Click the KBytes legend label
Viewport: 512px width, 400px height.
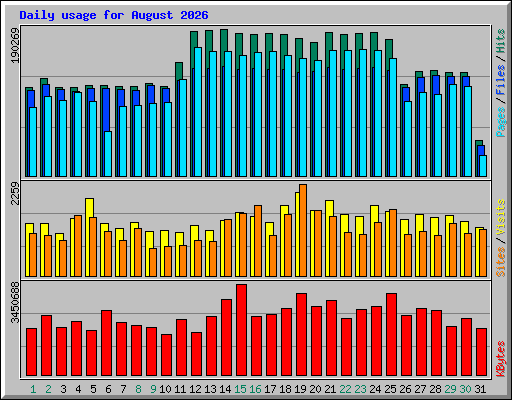coord(501,359)
